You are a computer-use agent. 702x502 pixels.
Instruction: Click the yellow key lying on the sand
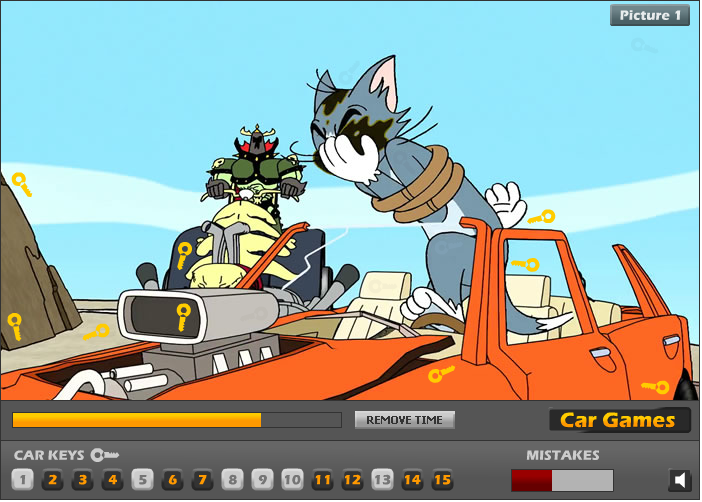click(96, 332)
